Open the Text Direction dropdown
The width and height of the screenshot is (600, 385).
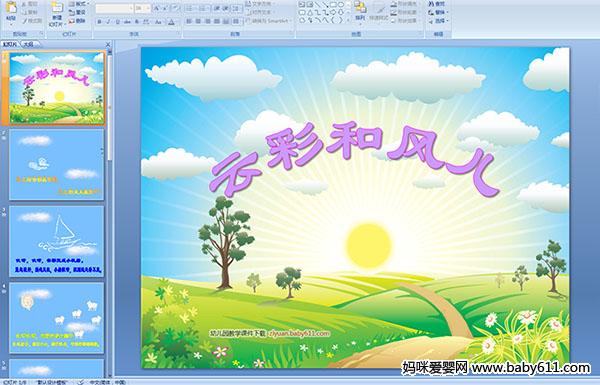pyautogui.click(x=260, y=4)
